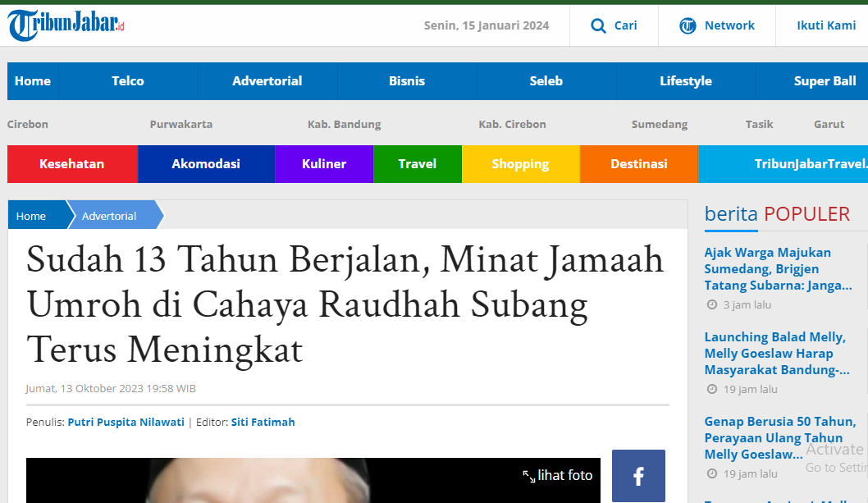
Task: Open the blue Akomodasi category tab
Action: pos(206,164)
